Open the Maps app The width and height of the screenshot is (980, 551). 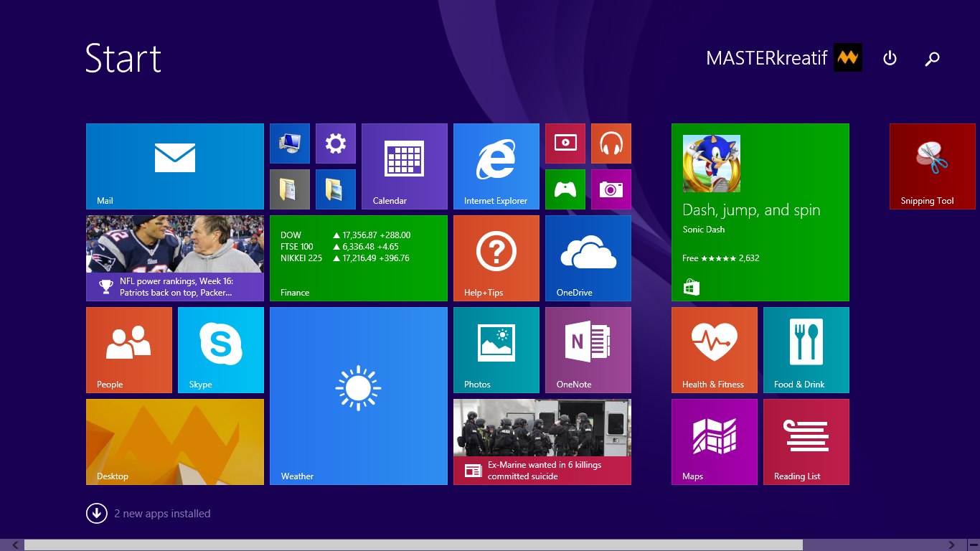coord(714,441)
